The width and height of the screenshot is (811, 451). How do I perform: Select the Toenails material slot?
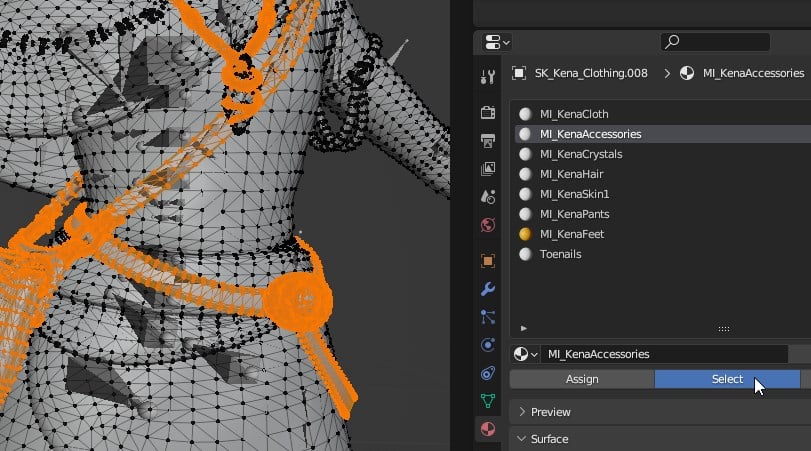(662, 254)
